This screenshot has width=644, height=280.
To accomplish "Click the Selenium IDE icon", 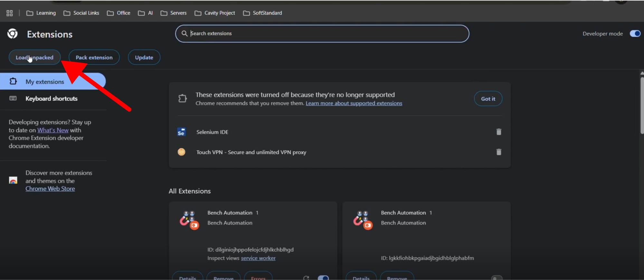I will point(181,132).
